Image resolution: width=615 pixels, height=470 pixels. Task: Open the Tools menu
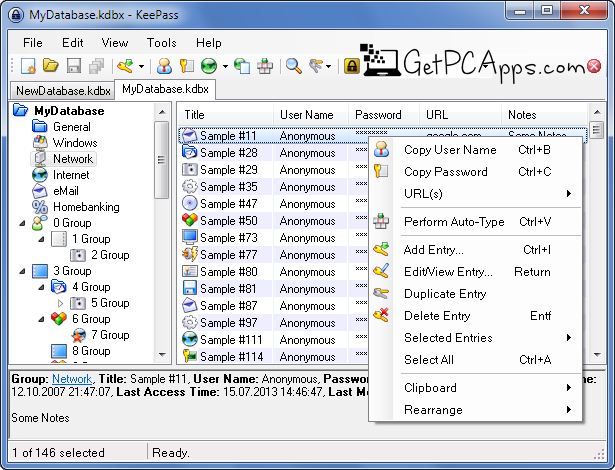pyautogui.click(x=161, y=43)
